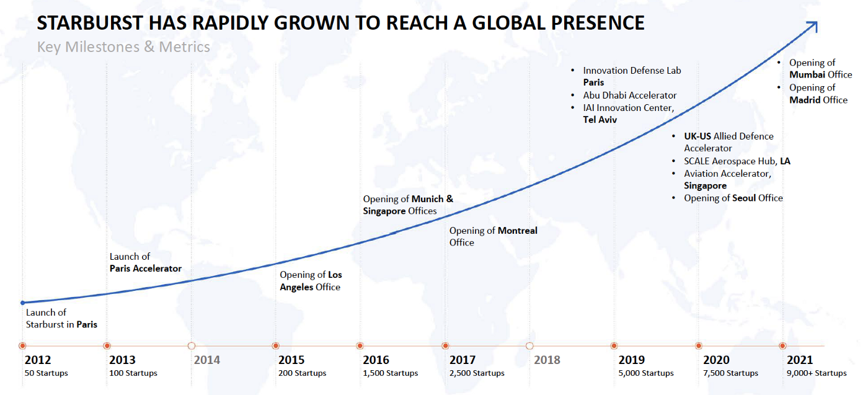Select the 'Opening of Montreal Office' text
The width and height of the screenshot is (868, 395).
point(493,236)
